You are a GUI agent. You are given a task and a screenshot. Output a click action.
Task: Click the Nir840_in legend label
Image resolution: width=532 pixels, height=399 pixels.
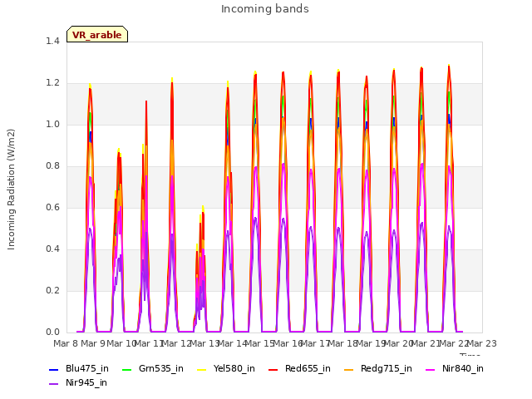(x=463, y=369)
